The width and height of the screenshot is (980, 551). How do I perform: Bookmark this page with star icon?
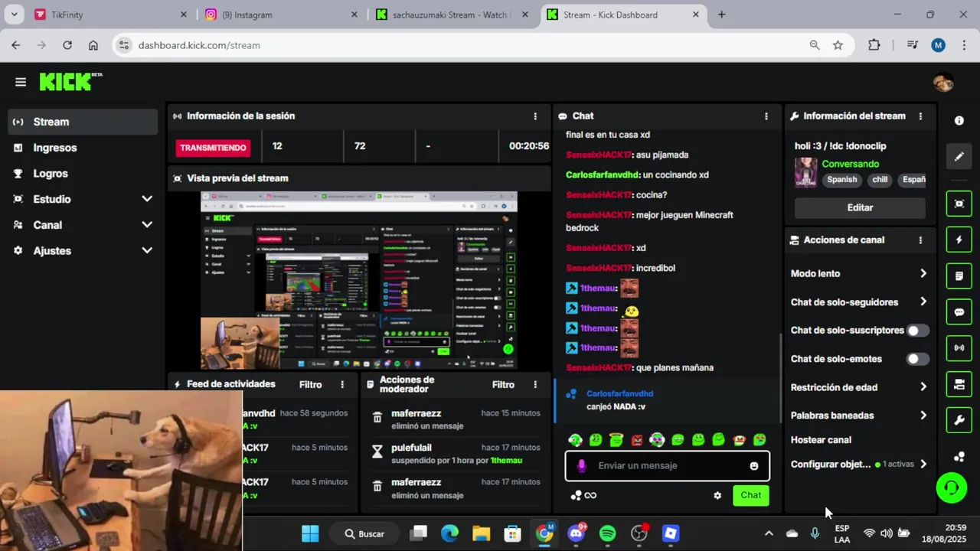pyautogui.click(x=838, y=45)
